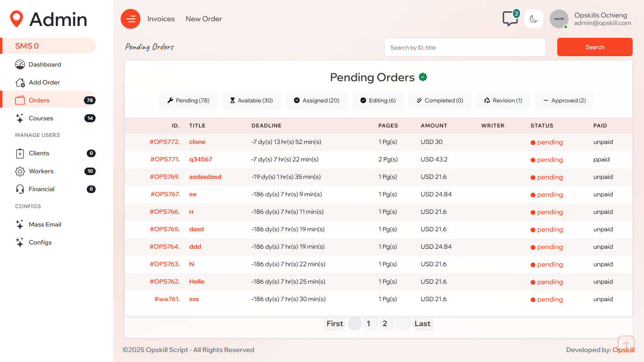Open Dashboard from the sidebar
644x362 pixels.
[x=45, y=65]
